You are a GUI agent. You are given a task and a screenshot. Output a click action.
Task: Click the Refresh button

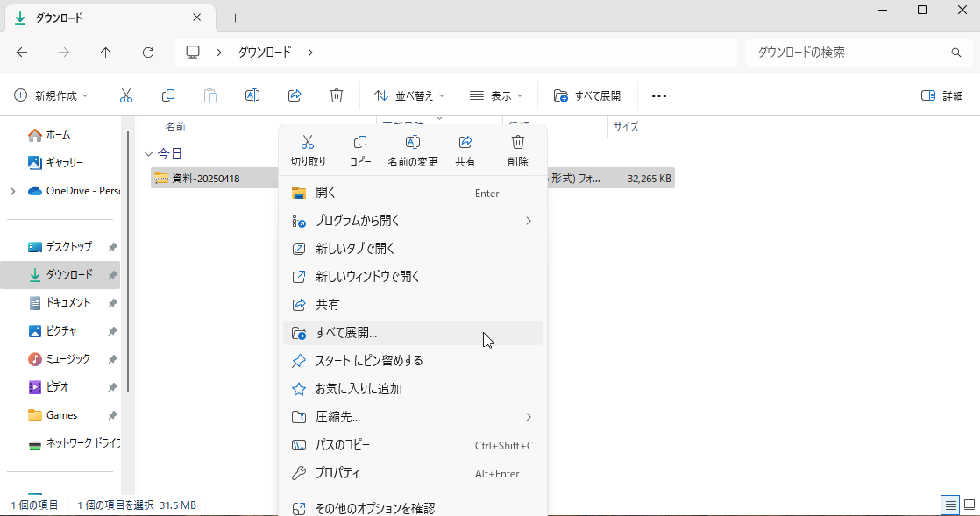(x=148, y=53)
